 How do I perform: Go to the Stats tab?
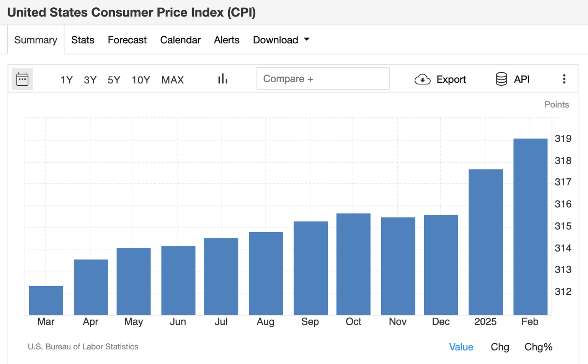(83, 40)
